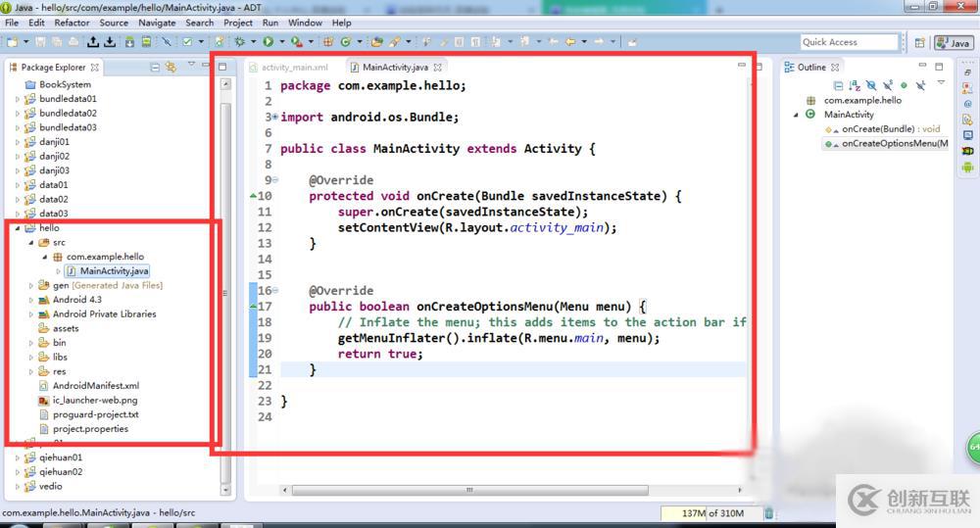The image size is (980, 528).
Task: Select AndroidManifest.xml in the tree
Action: point(96,386)
